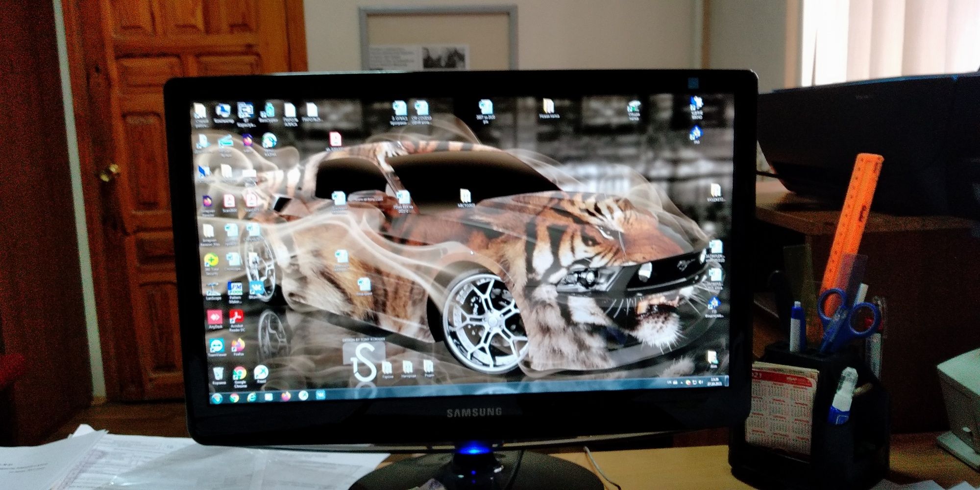This screenshot has width=980, height=490.
Task: Open the Landscape desktop shortcut
Action: (x=213, y=292)
